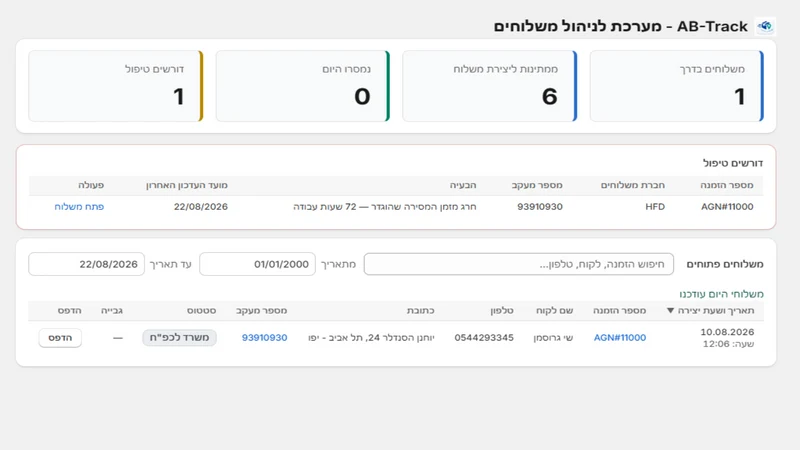Click the customer name 'שי גרוסמן'
The image size is (800, 450).
[x=553, y=338]
